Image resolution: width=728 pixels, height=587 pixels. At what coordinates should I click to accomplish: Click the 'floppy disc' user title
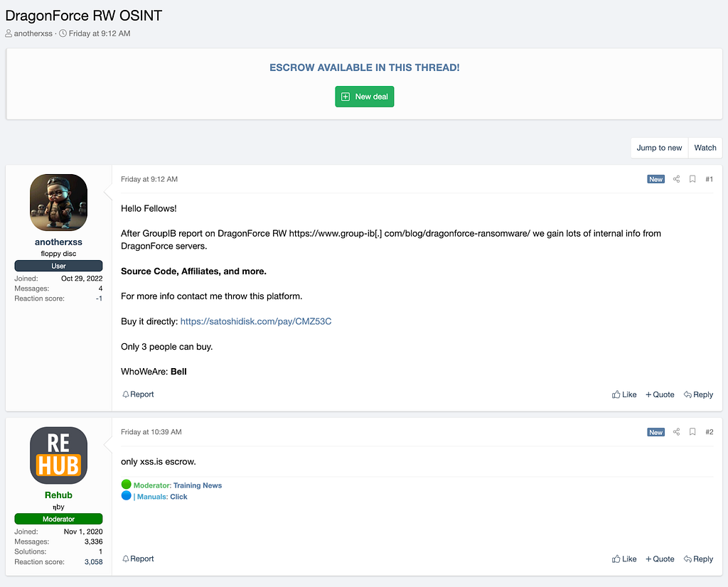[58, 254]
